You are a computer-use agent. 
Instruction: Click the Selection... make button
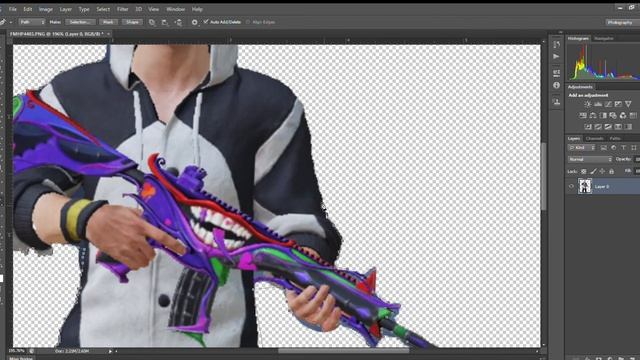[80, 22]
